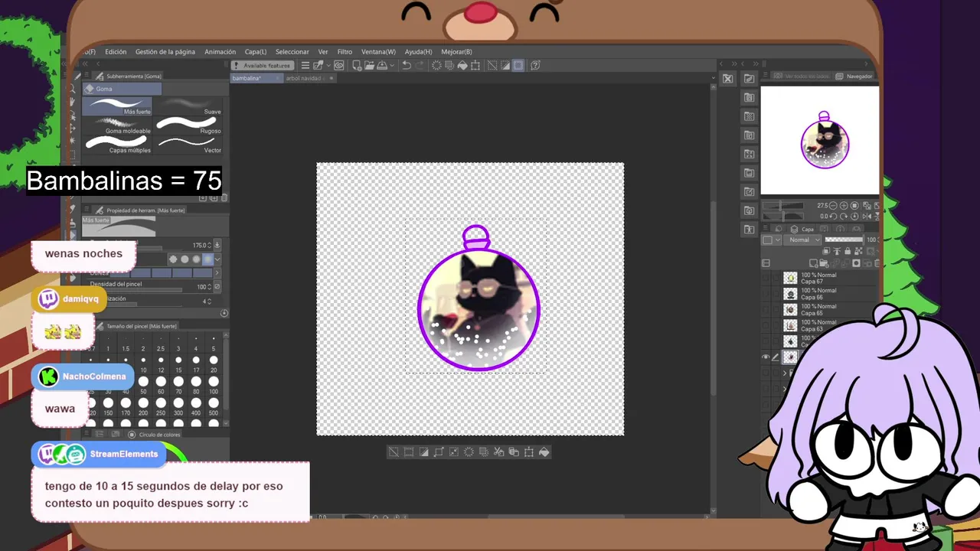Click the brush size 175.0 value field

(x=201, y=245)
